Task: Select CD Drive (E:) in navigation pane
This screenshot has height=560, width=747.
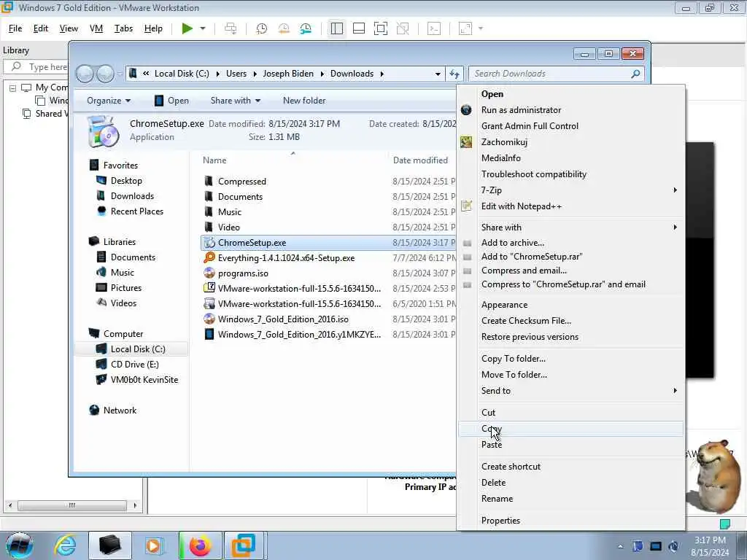Action: tap(134, 365)
